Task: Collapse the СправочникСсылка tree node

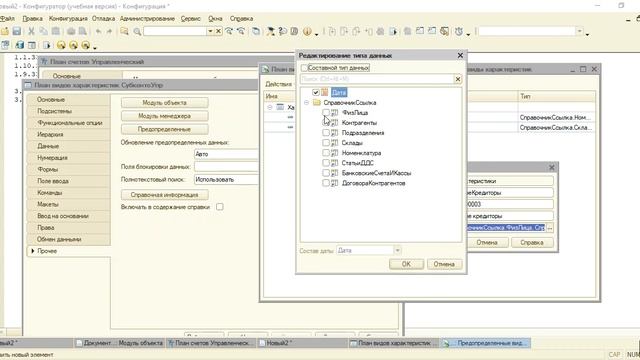Action: [306, 103]
